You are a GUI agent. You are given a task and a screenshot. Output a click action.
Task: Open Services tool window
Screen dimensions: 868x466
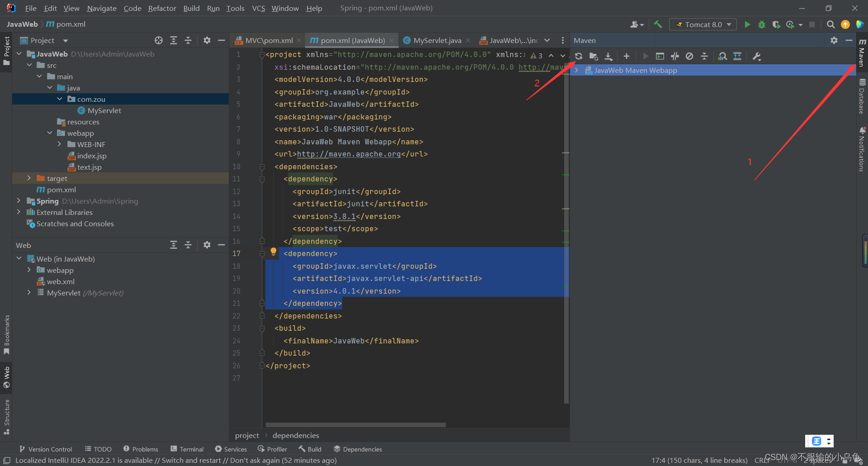(231, 449)
